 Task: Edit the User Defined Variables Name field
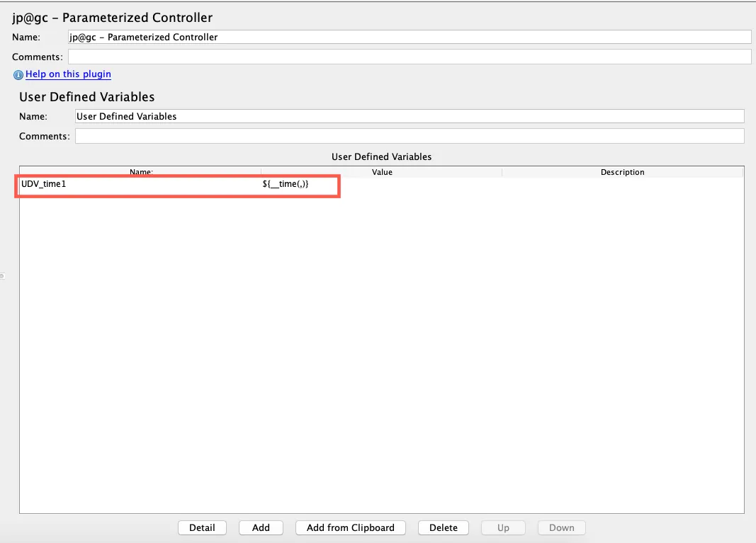[410, 116]
